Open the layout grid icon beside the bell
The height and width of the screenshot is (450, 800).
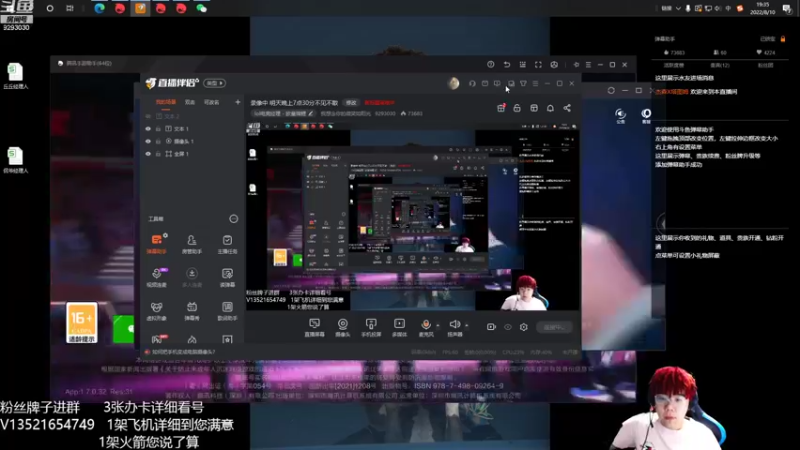click(x=534, y=108)
